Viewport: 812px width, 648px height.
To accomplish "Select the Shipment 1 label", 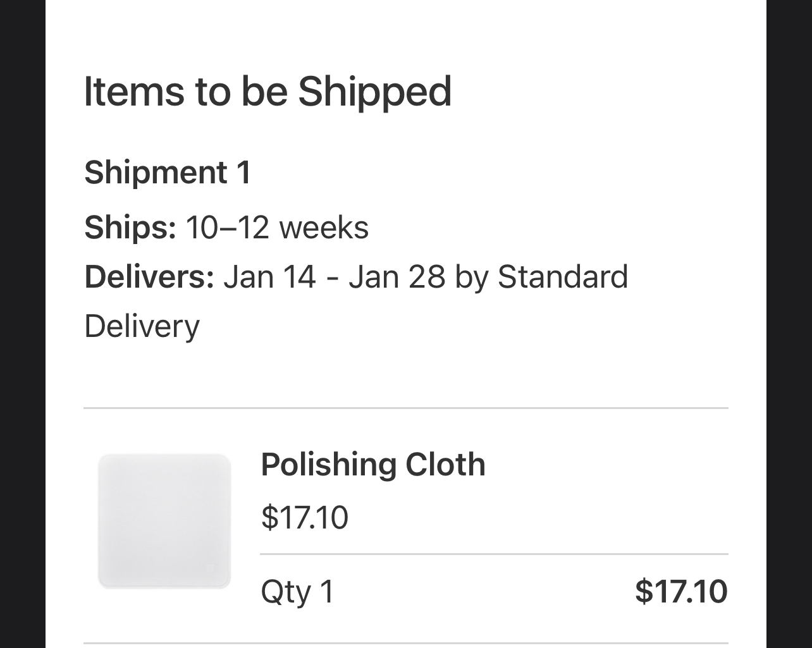I will pyautogui.click(x=168, y=173).
